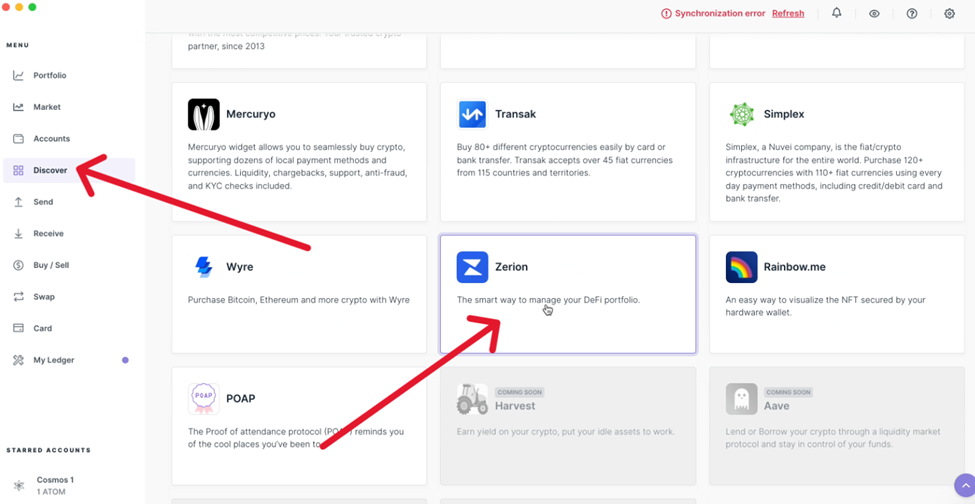
Task: Click the Send upward arrow icon
Action: (x=19, y=202)
